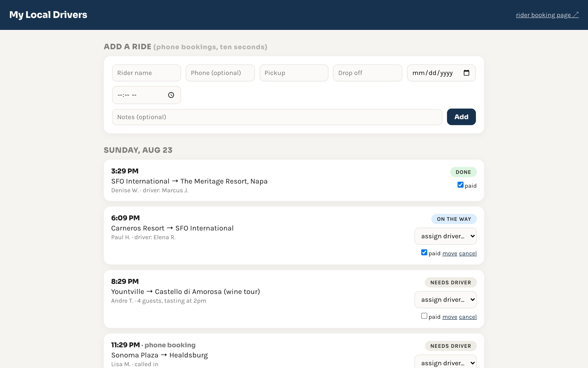588x368 pixels.
Task: Click the 'phone booking' tag on 11:29 PM ride
Action: pos(170,345)
